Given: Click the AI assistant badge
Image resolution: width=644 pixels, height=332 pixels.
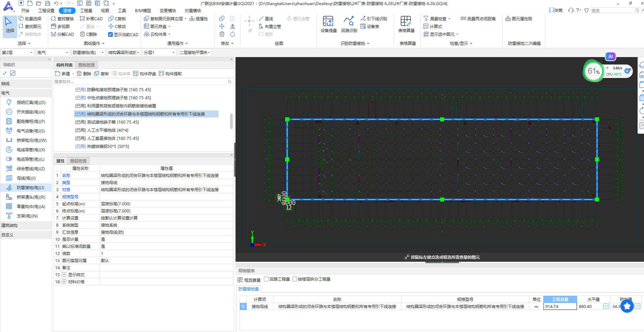Looking at the screenshot, I should click(611, 56).
